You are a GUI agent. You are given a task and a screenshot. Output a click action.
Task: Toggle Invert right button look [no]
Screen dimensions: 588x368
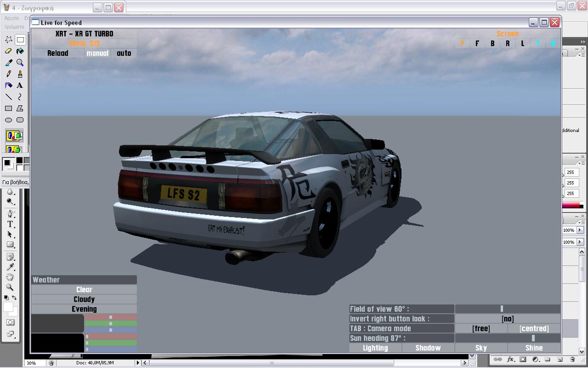508,319
